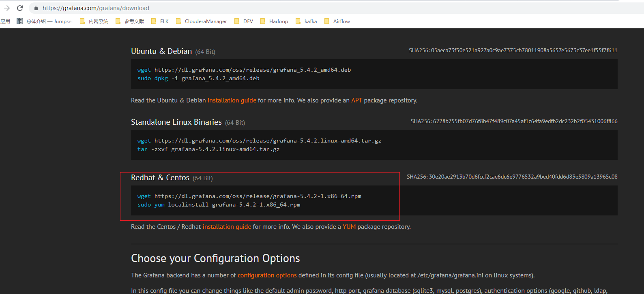Click the Ubuntu & Debian heading

161,51
